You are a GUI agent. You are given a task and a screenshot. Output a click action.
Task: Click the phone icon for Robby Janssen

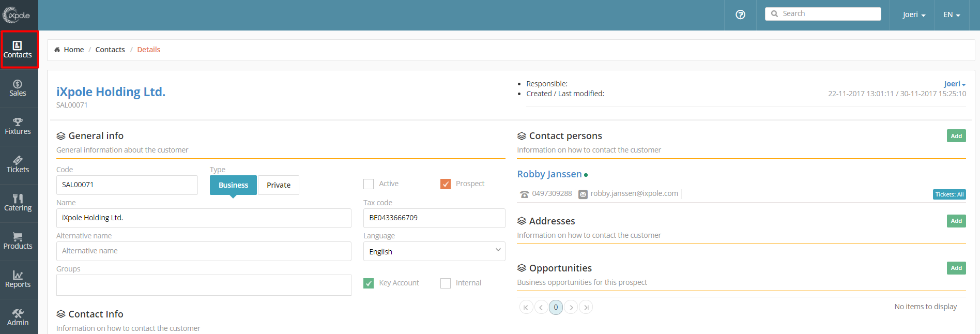coord(525,194)
